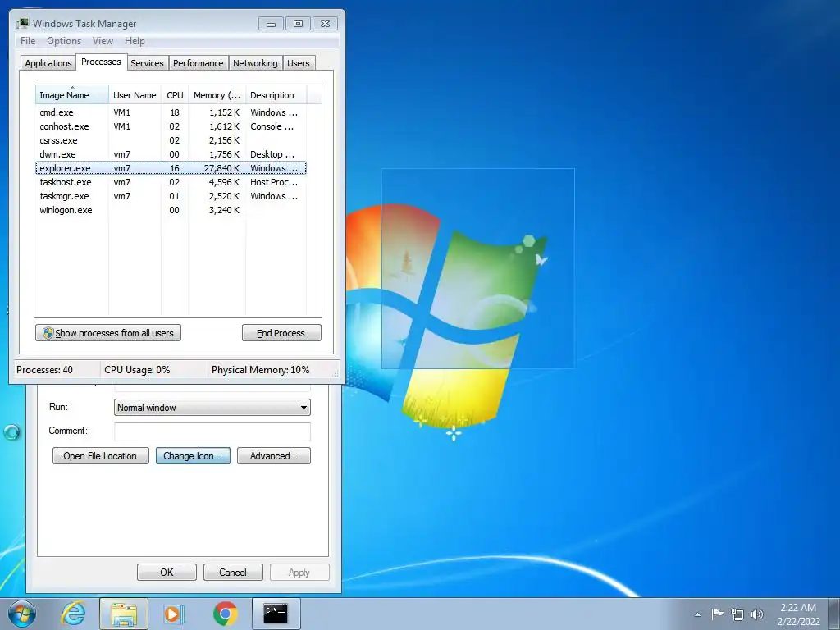Click Advanced in Properties dialog
This screenshot has height=630, width=840.
pyautogui.click(x=274, y=456)
